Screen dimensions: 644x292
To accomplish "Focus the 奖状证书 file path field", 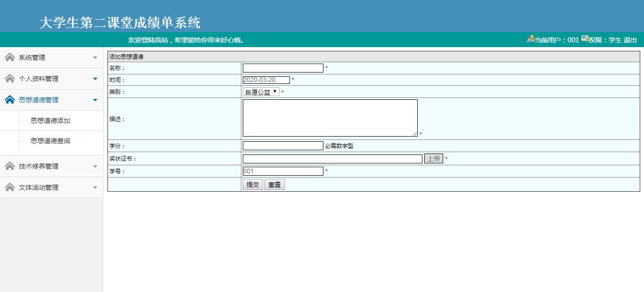I will click(332, 159).
